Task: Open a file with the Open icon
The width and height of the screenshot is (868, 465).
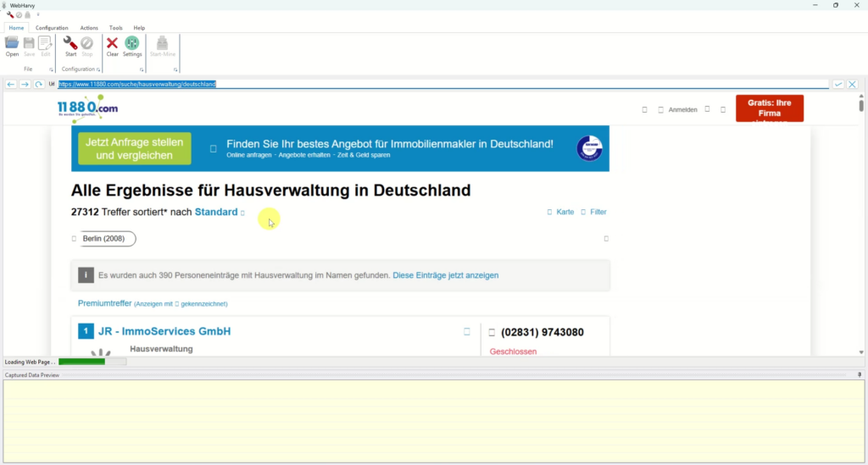Action: (12, 47)
